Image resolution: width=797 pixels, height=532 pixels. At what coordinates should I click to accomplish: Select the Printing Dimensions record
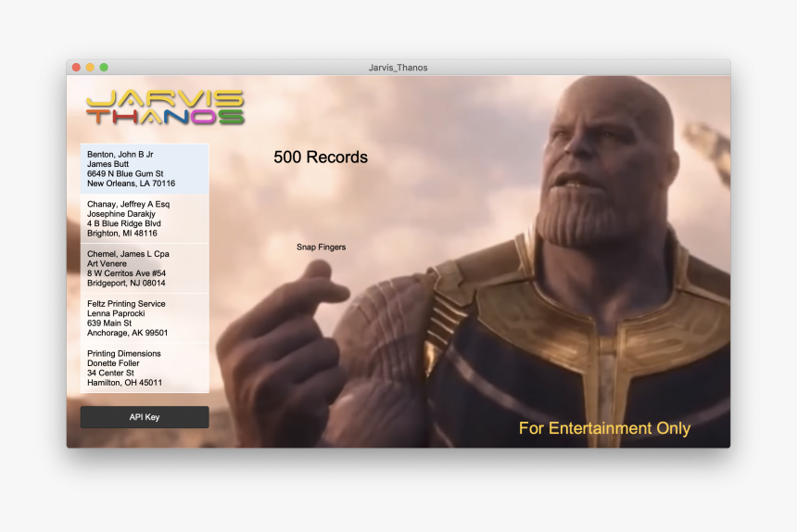pyautogui.click(x=145, y=368)
